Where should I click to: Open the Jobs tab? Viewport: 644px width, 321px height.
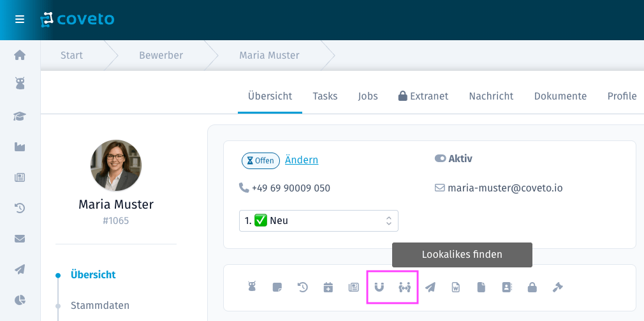click(x=368, y=96)
